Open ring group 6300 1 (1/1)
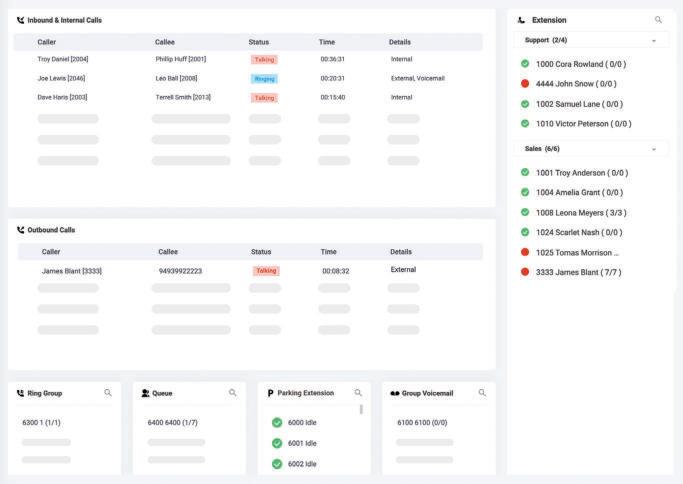Screen dimensions: 683x484 point(41,423)
